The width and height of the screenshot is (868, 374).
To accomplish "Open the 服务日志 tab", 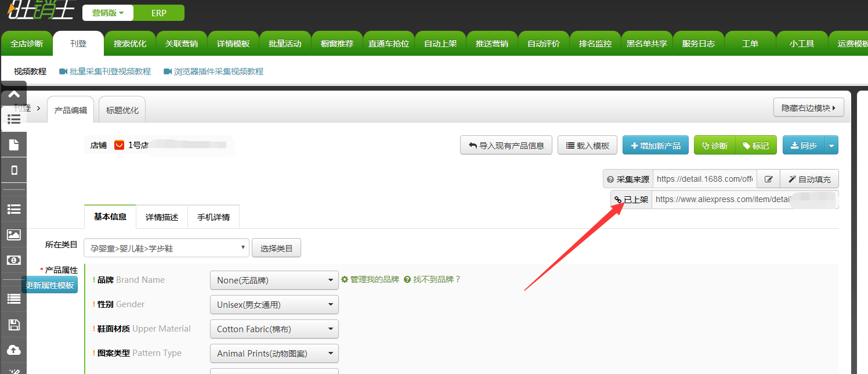I will [x=699, y=44].
